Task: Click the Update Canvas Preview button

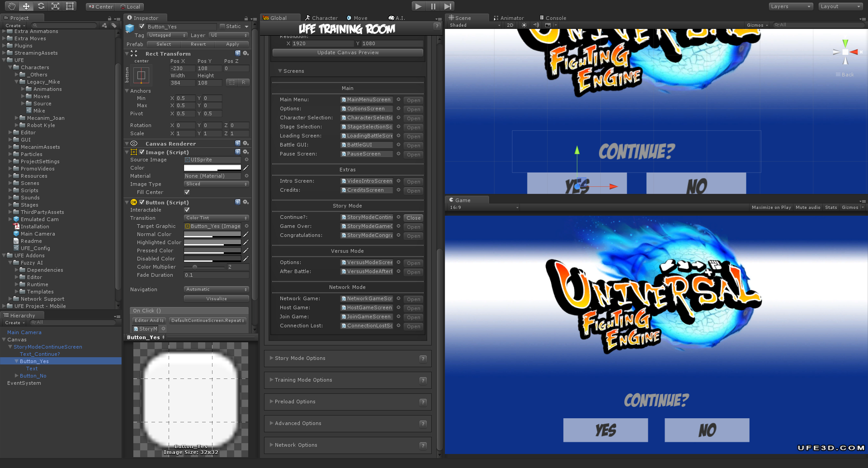Action: tap(348, 52)
